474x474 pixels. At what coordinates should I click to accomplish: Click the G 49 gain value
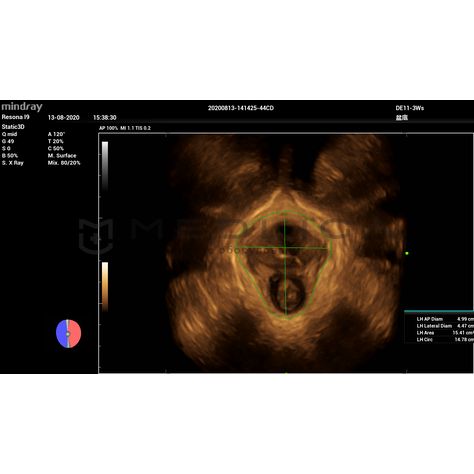[8, 141]
